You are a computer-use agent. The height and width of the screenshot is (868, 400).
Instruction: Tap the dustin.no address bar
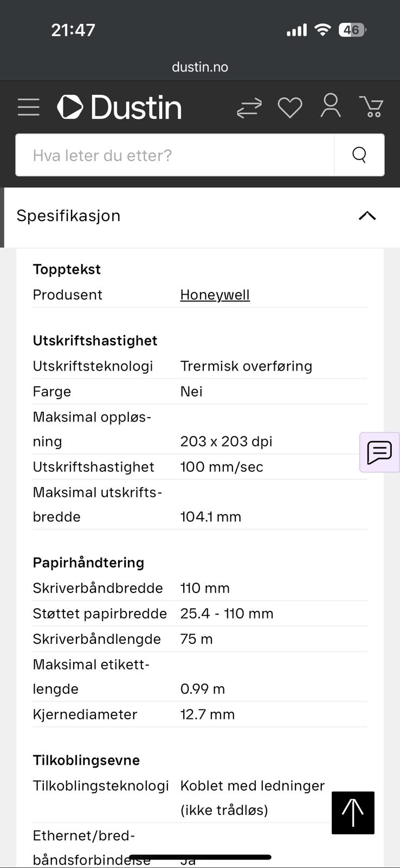coord(200,67)
